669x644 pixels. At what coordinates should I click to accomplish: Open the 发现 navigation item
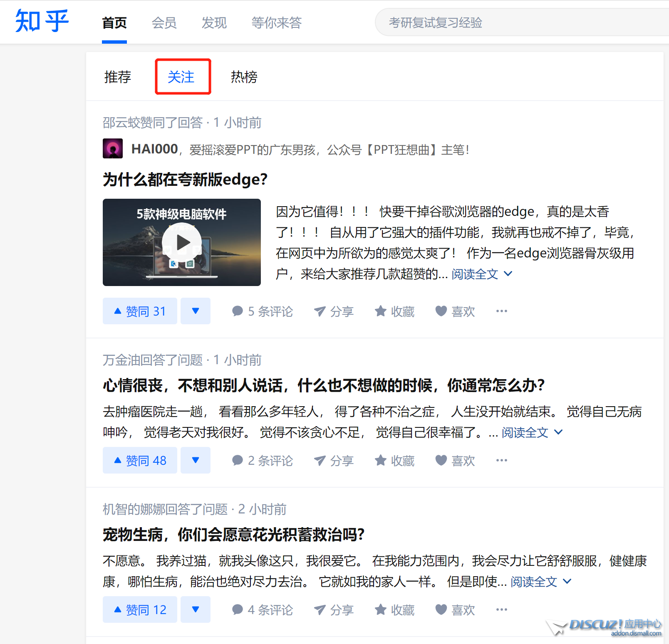click(x=214, y=23)
